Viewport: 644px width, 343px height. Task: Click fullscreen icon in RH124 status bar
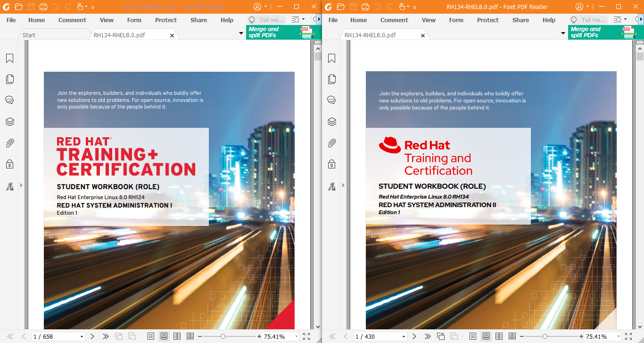pyautogui.click(x=306, y=336)
